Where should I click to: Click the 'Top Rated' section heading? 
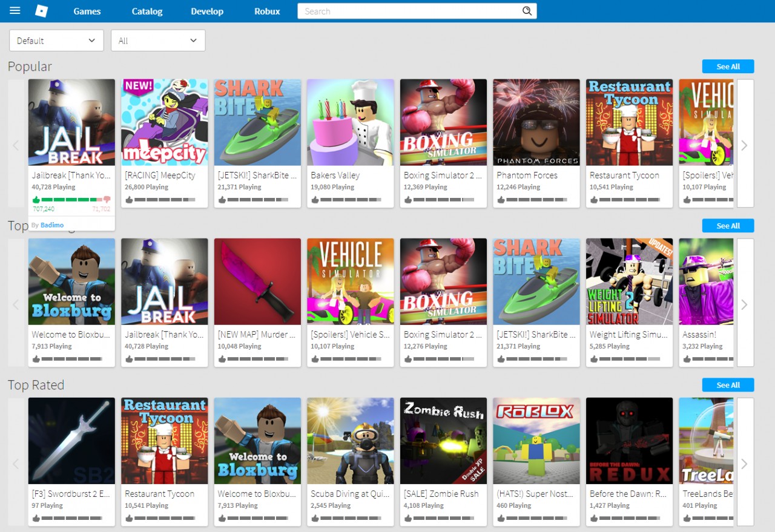tap(36, 385)
